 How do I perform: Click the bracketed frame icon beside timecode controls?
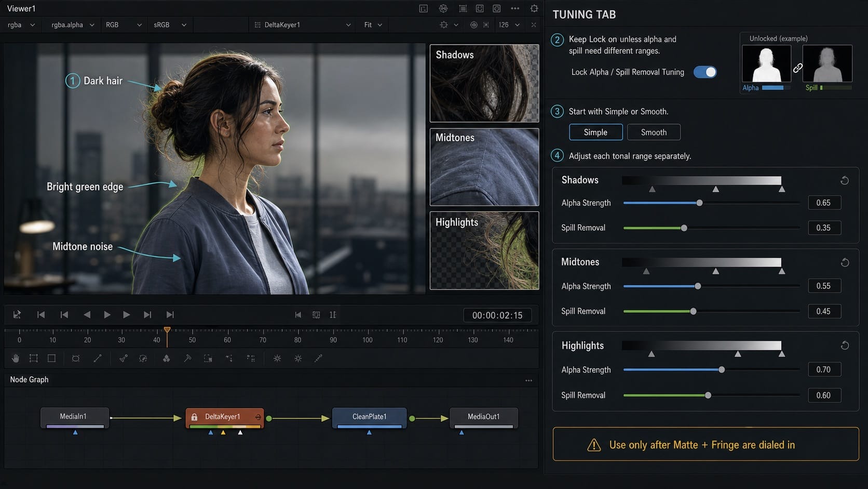pyautogui.click(x=316, y=315)
